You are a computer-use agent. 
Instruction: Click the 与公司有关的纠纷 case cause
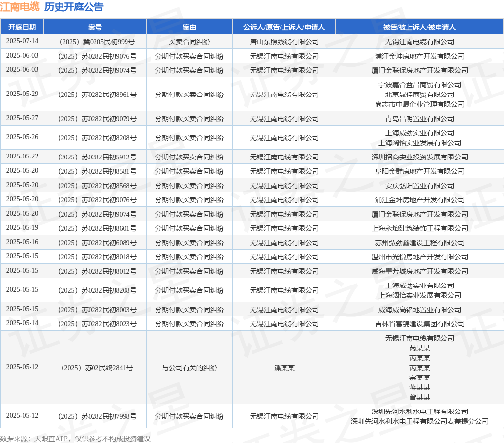[x=189, y=368]
